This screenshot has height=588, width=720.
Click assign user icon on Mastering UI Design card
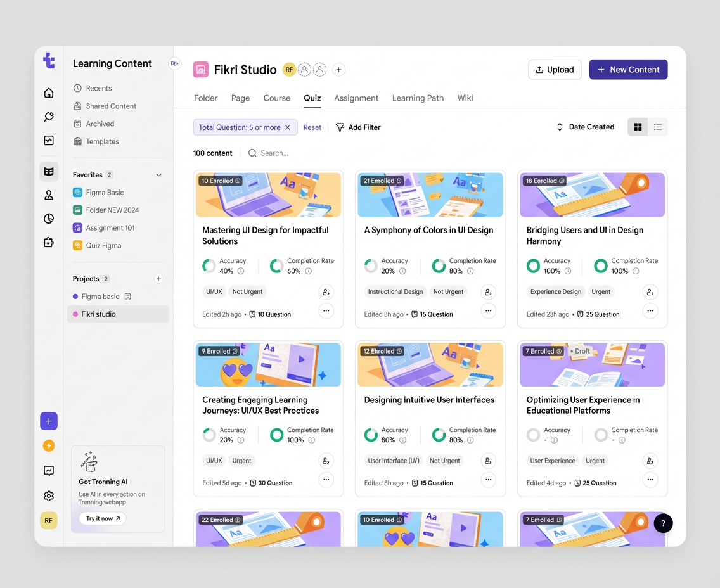(x=326, y=292)
